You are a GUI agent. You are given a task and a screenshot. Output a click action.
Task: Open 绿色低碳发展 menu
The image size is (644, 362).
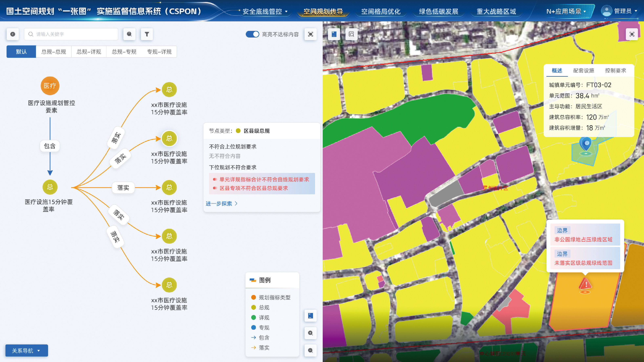pos(438,12)
